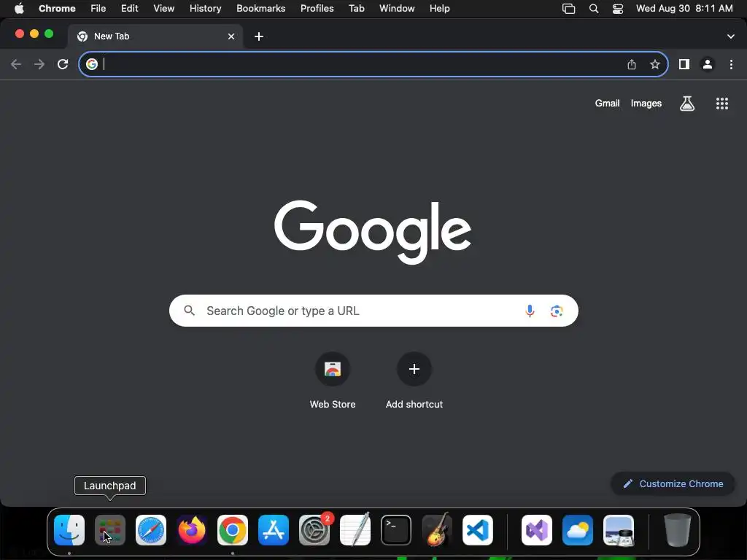Launch Firefox from the Dock

[192, 530]
